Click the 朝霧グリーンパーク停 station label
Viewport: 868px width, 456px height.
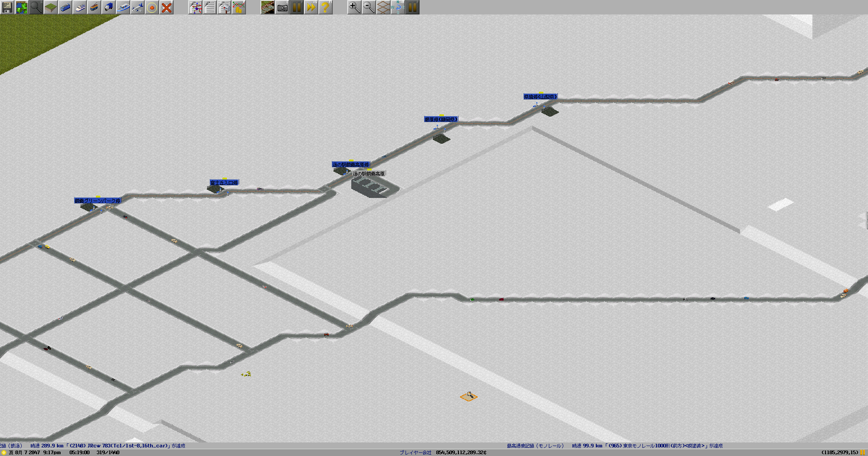(x=98, y=201)
